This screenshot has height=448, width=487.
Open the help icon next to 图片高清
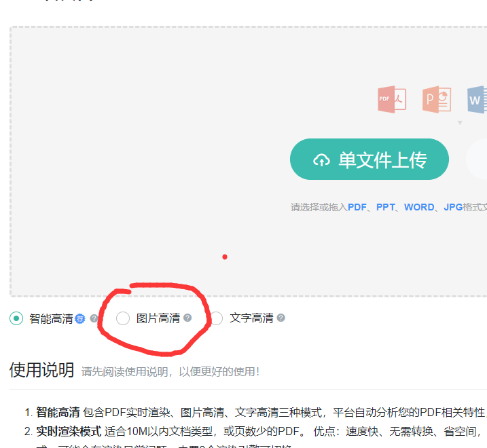point(187,318)
